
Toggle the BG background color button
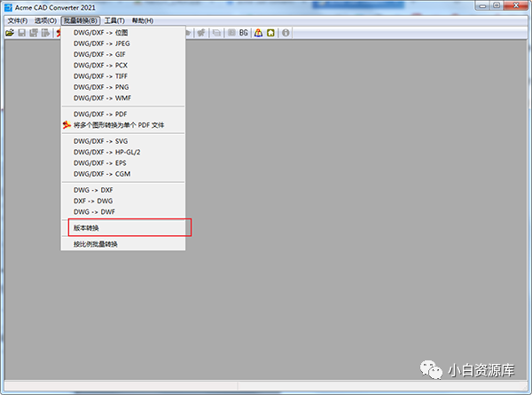[244, 33]
